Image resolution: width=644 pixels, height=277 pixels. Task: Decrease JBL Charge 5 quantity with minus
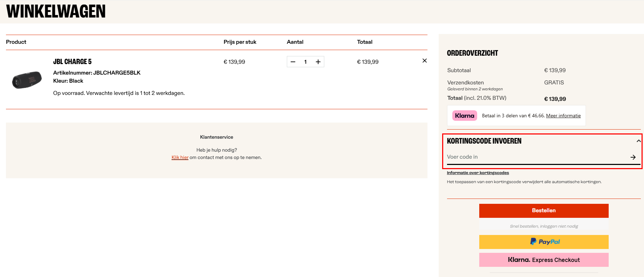pos(293,62)
